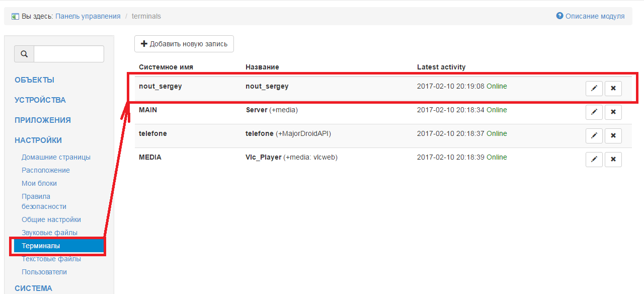Go to Панель управления breadcrumb link

tap(88, 16)
